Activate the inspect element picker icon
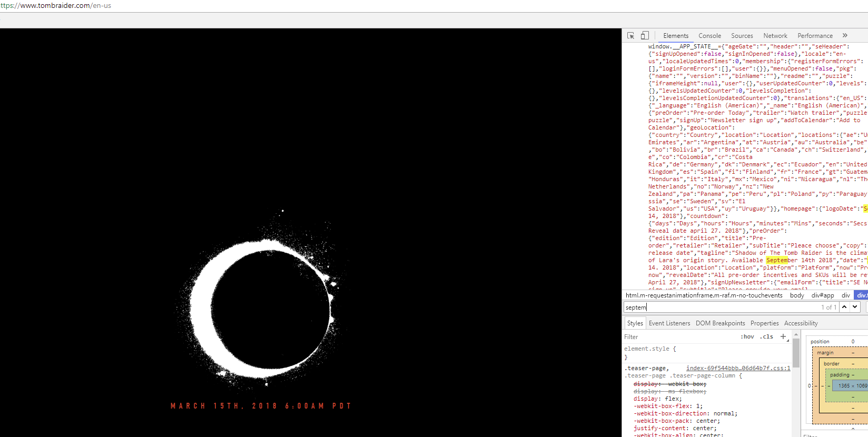Screen dimensions: 868x437 630,36
